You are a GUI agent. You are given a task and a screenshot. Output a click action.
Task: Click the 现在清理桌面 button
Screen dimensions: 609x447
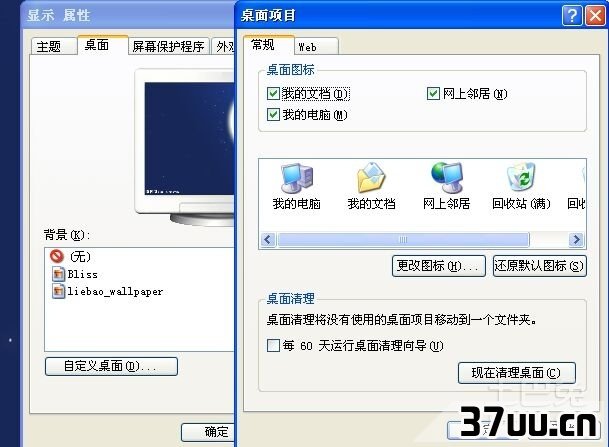[x=517, y=373]
